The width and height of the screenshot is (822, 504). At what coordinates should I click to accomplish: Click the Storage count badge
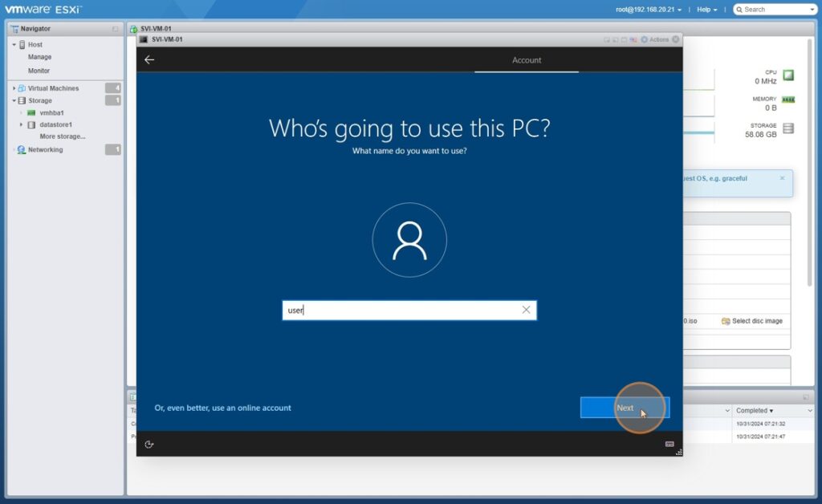pos(112,100)
